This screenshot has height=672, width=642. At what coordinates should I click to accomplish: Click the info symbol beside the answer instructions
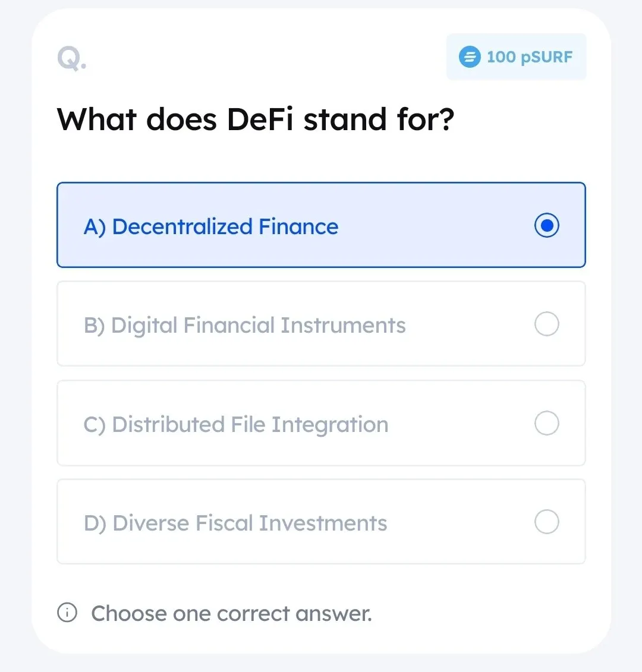coord(68,613)
